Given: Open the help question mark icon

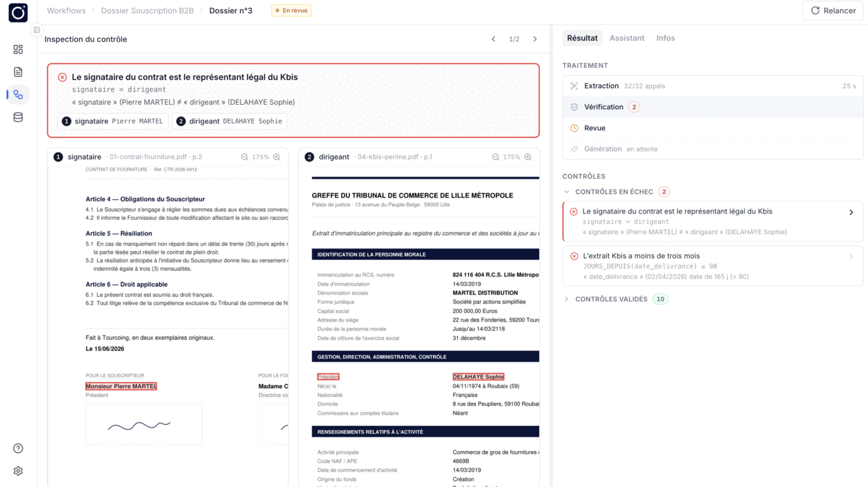Looking at the screenshot, I should 18,448.
